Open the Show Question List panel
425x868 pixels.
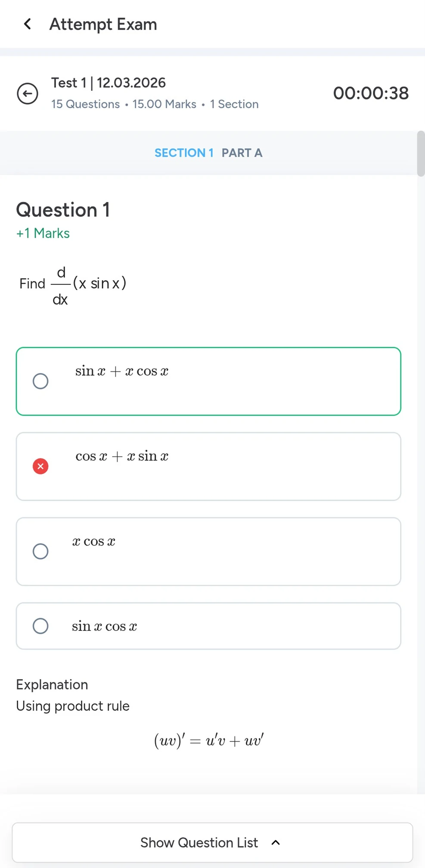coord(199,843)
